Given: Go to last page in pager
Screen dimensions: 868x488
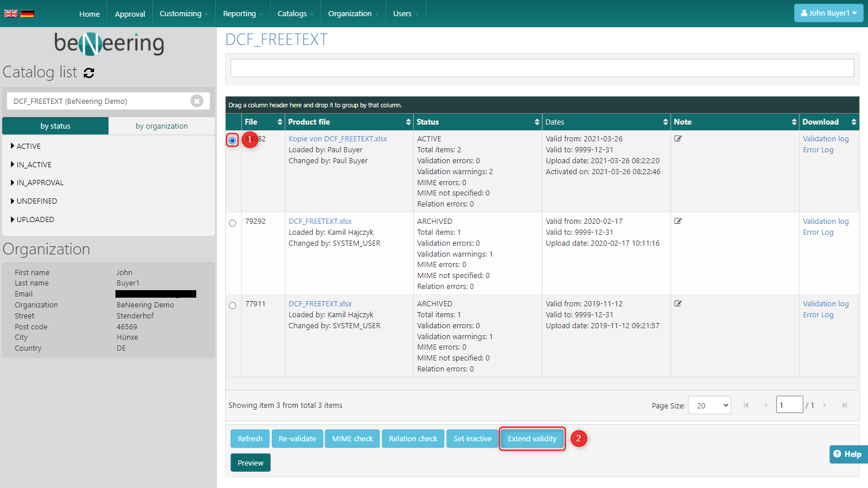Looking at the screenshot, I should click(x=844, y=406).
